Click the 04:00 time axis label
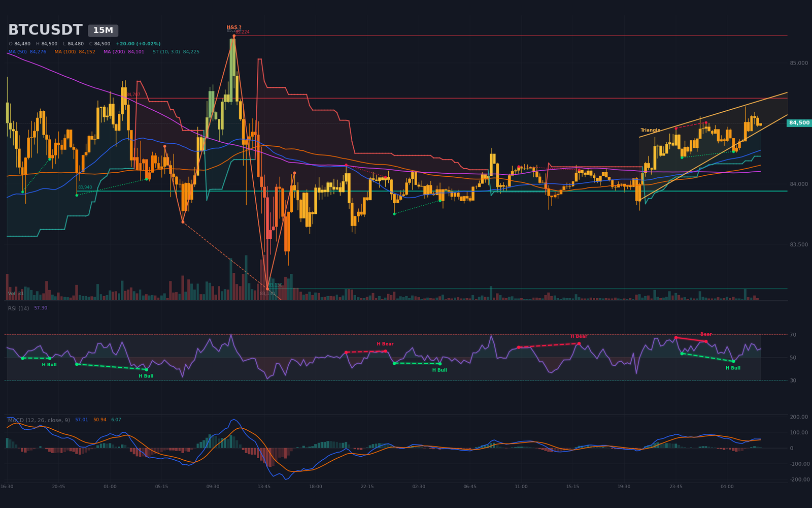This screenshot has width=812, height=508. coord(727,487)
